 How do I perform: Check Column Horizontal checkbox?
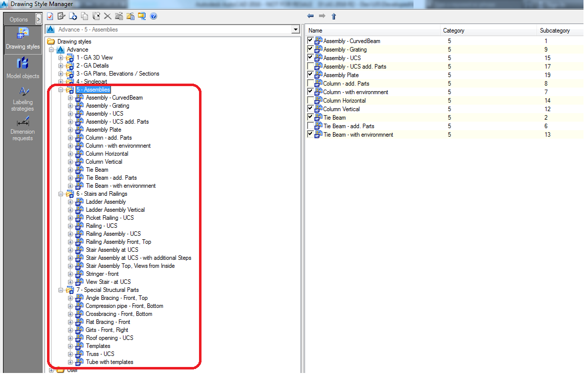(x=310, y=100)
